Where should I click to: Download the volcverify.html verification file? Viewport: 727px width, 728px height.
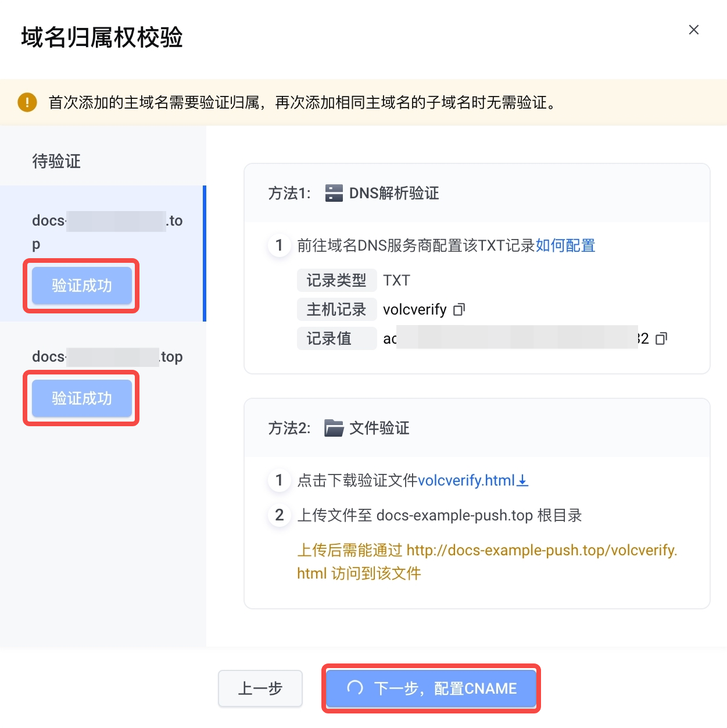[x=472, y=480]
